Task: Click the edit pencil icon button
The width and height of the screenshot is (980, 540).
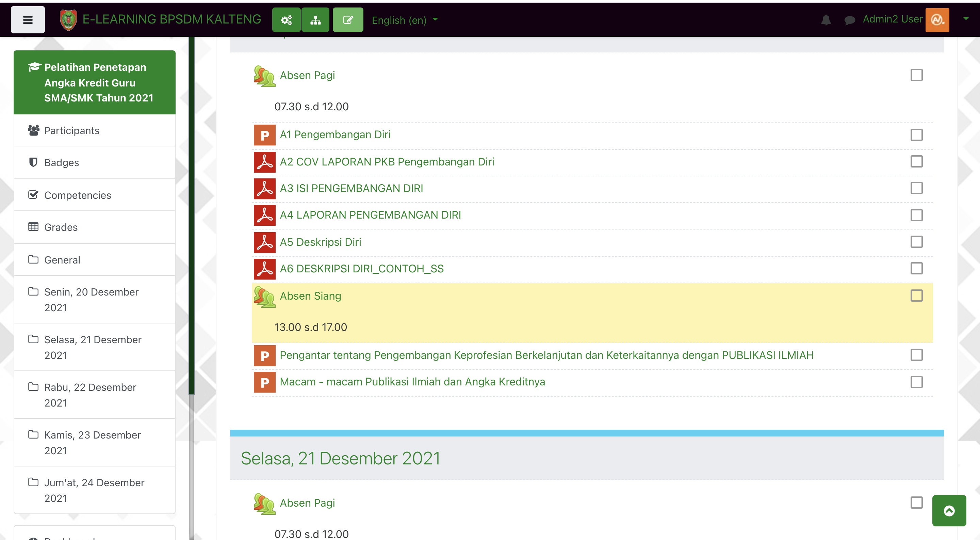Action: pos(348,20)
